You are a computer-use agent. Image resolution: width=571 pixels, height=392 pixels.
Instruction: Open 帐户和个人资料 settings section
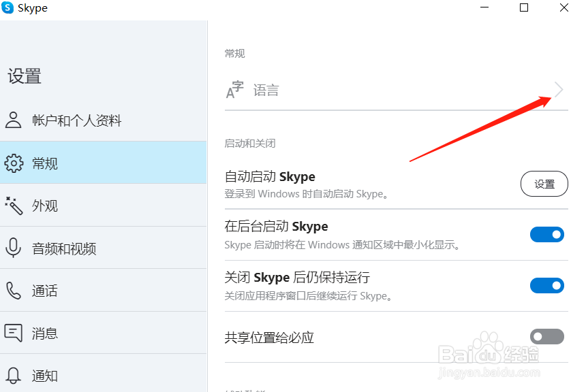click(x=76, y=120)
